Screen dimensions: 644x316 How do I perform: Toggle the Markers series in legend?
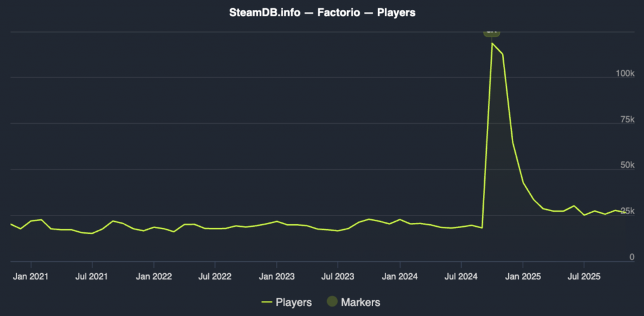point(359,302)
